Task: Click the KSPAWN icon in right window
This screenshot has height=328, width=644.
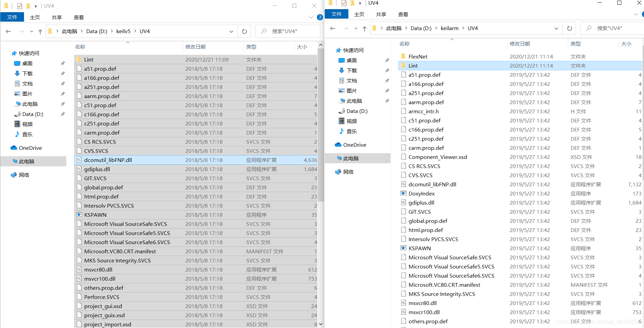Action: tap(404, 248)
